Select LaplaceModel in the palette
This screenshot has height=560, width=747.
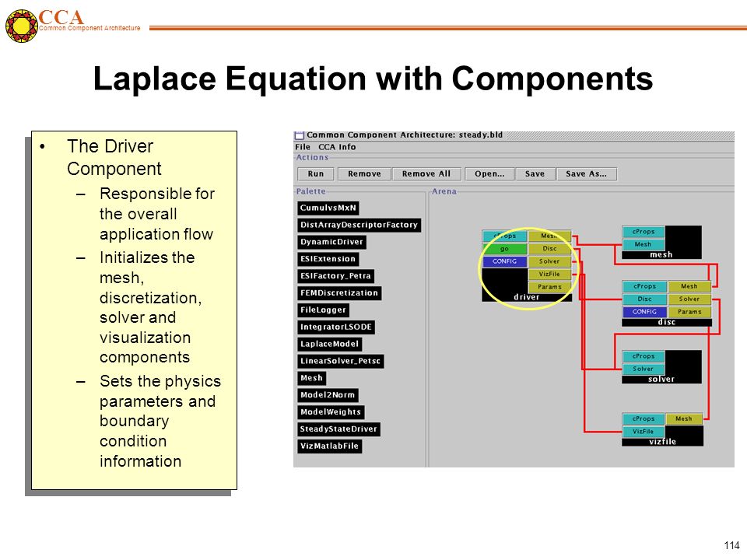tap(329, 344)
